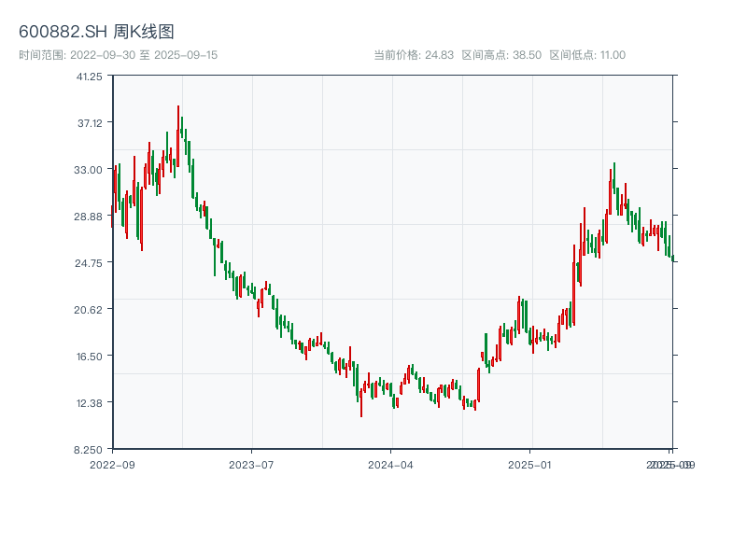Pick the 24.75 price axis label
Viewport: 747px width, 560px height.
coord(90,263)
